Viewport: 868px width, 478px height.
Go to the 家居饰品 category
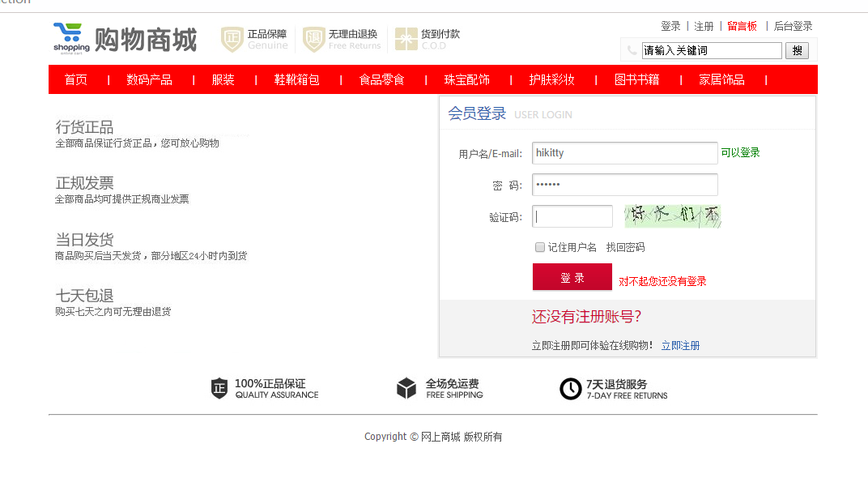click(x=721, y=79)
